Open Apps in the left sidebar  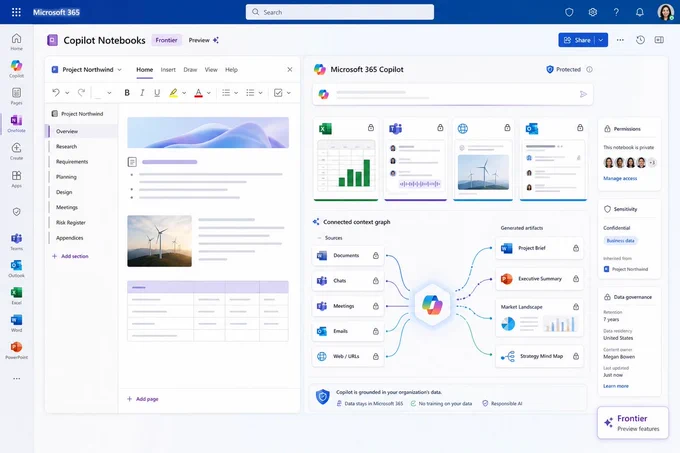coord(16,179)
